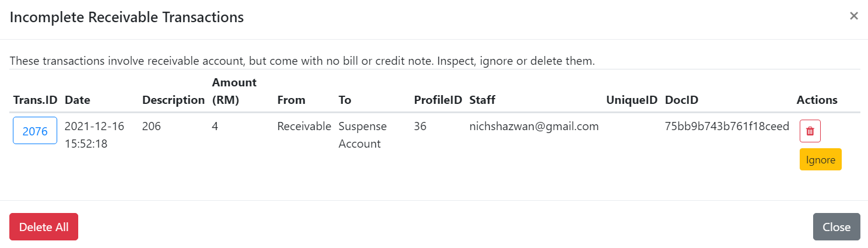This screenshot has height=248, width=868.
Task: Click the red trash delete icon
Action: click(x=810, y=131)
